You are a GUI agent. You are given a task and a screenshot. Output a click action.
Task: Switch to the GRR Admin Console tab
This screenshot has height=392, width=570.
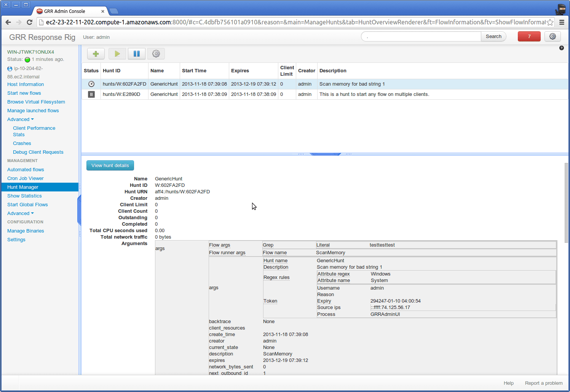[x=69, y=11]
